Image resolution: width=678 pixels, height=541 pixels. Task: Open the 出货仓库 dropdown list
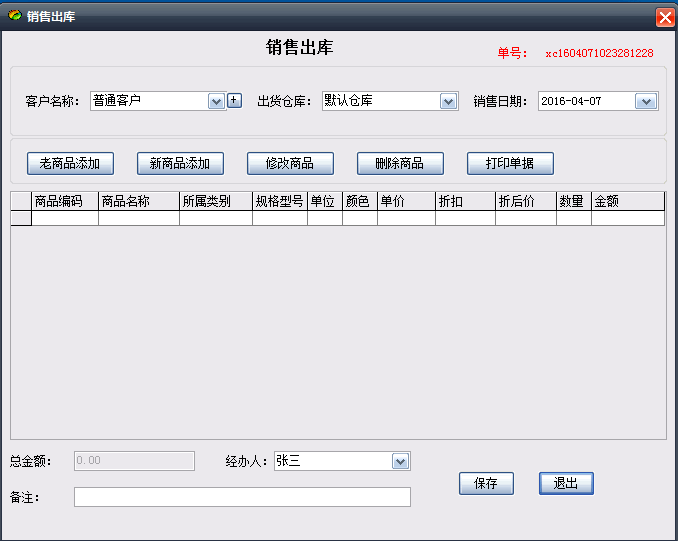tap(448, 101)
